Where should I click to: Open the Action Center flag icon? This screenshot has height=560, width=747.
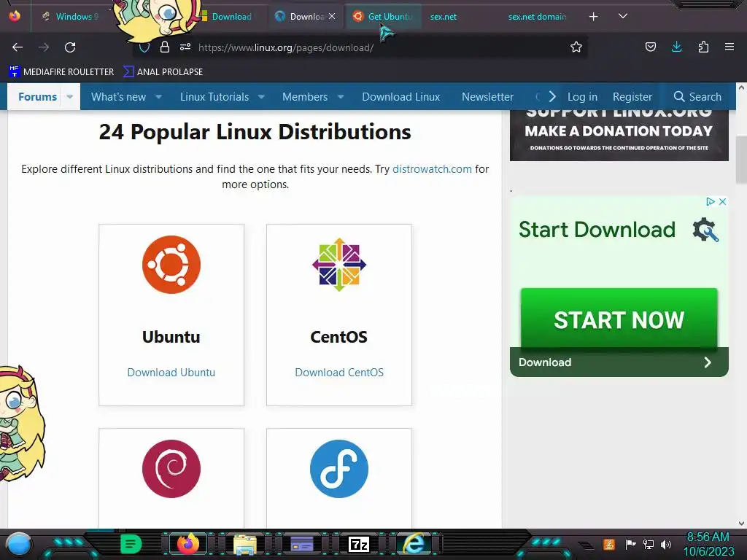click(x=630, y=544)
